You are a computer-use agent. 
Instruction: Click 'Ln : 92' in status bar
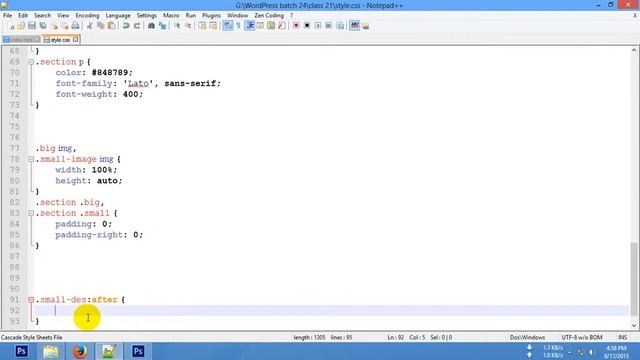pos(396,338)
